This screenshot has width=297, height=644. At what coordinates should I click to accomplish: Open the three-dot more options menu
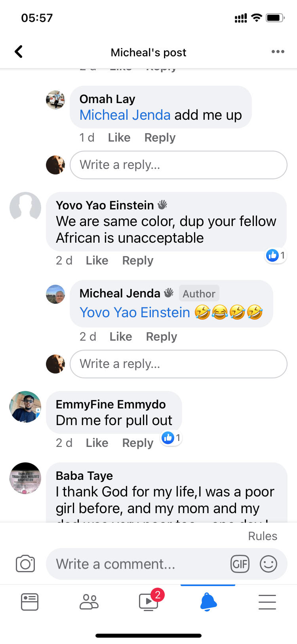[x=278, y=52]
